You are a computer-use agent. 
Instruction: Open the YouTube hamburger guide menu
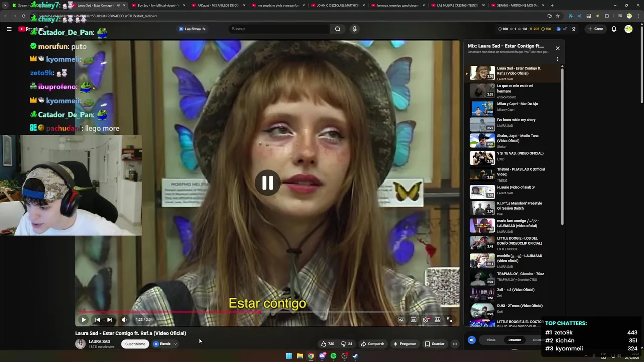pos(9,29)
